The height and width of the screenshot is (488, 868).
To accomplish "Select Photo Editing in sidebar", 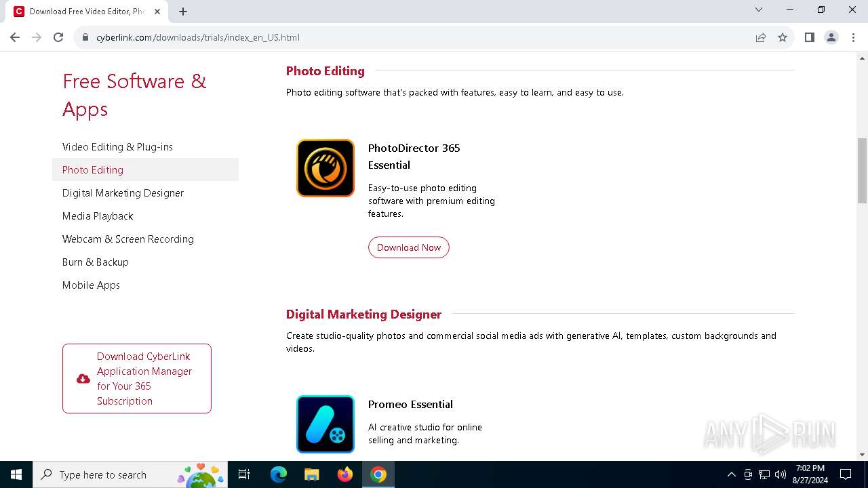I will click(x=145, y=170).
